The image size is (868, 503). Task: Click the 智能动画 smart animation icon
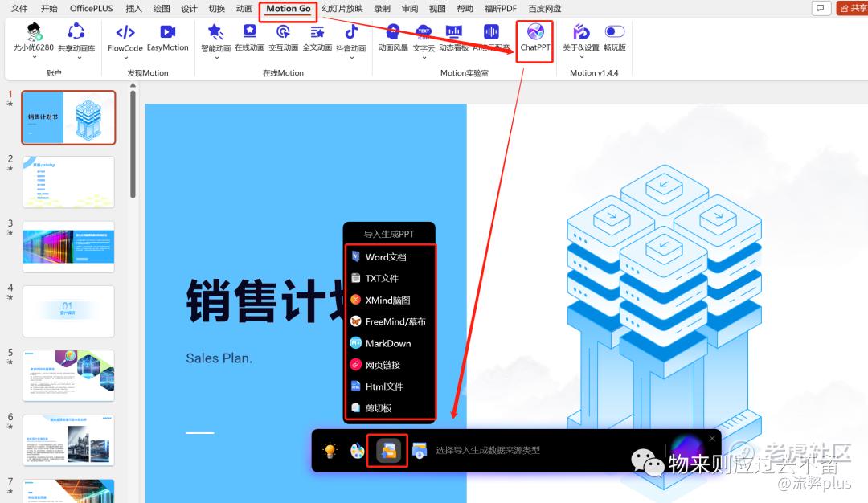(216, 33)
